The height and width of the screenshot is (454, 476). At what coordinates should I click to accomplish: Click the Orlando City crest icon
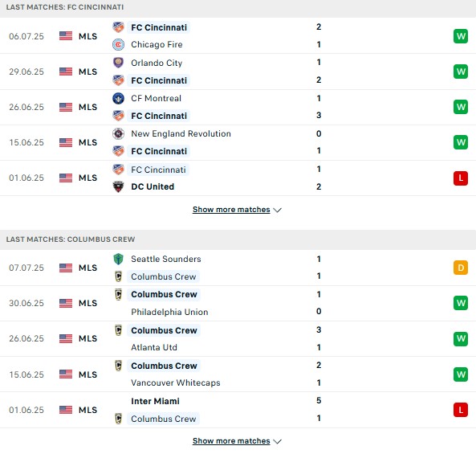pyautogui.click(x=118, y=63)
